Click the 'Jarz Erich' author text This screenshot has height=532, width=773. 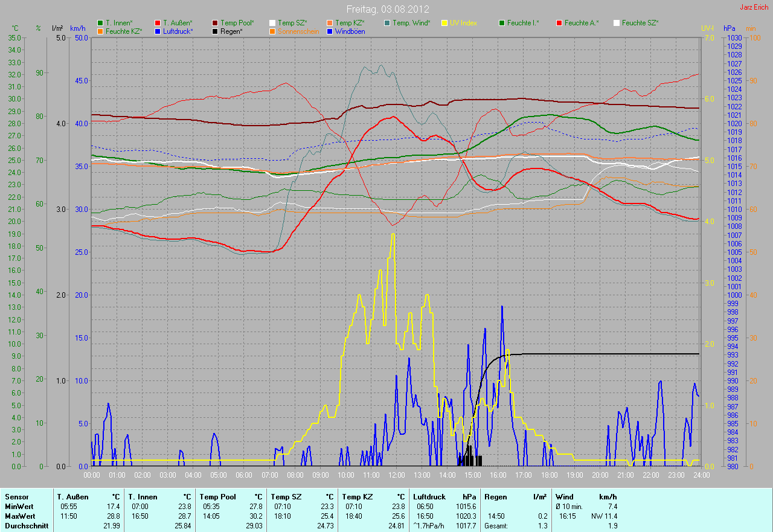click(x=755, y=8)
